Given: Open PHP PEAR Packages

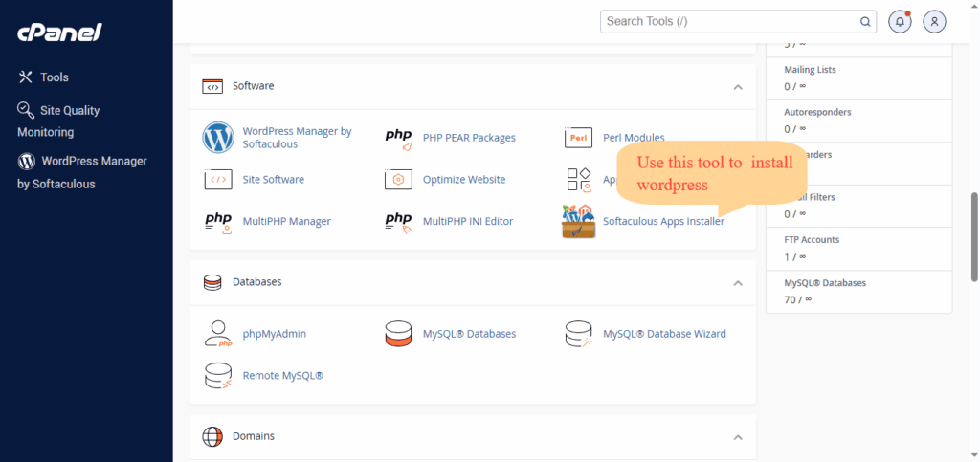Looking at the screenshot, I should tap(469, 138).
